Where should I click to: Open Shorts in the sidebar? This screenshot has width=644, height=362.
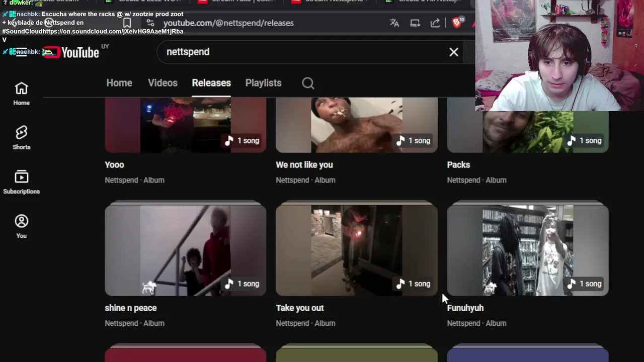click(x=21, y=138)
